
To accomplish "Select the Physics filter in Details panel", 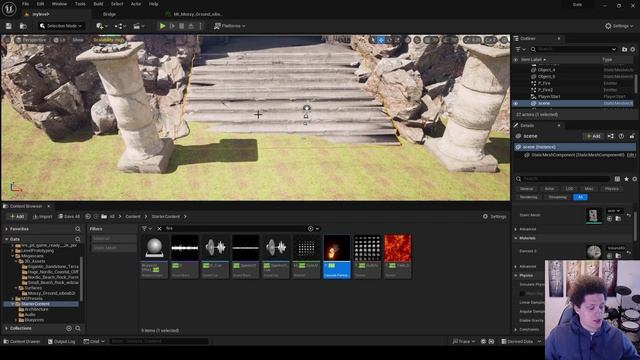I will pyautogui.click(x=611, y=189).
